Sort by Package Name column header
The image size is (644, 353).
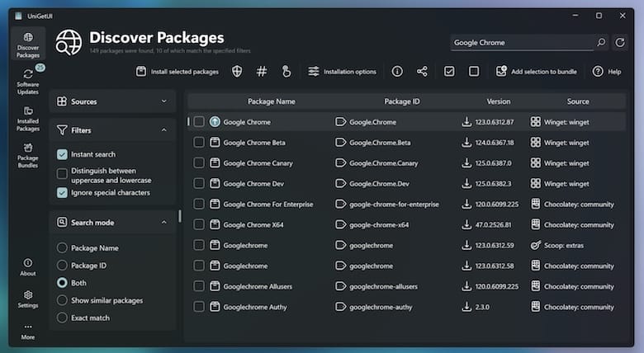coord(271,101)
